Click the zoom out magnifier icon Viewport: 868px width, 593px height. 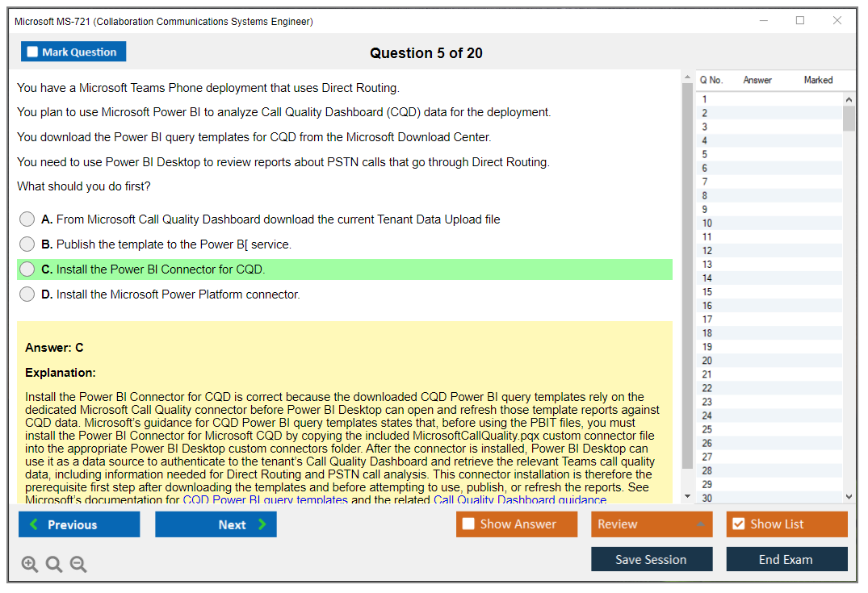point(78,564)
